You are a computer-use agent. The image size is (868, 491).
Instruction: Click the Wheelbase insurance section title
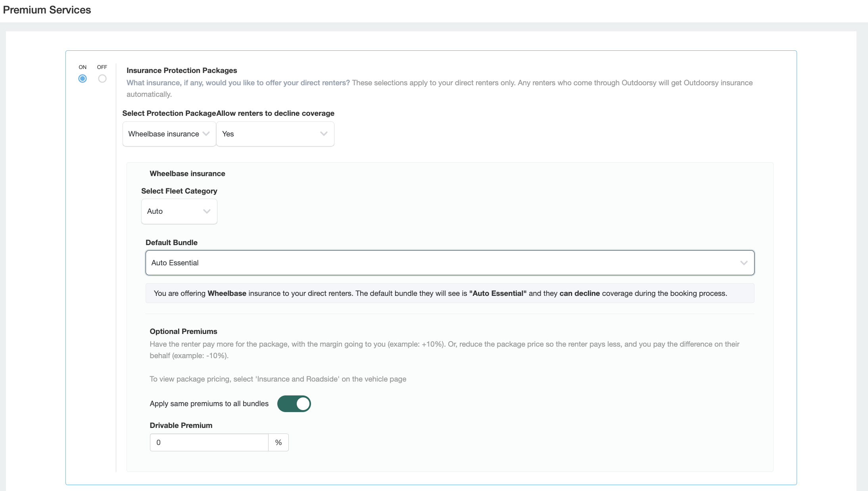[x=187, y=174]
